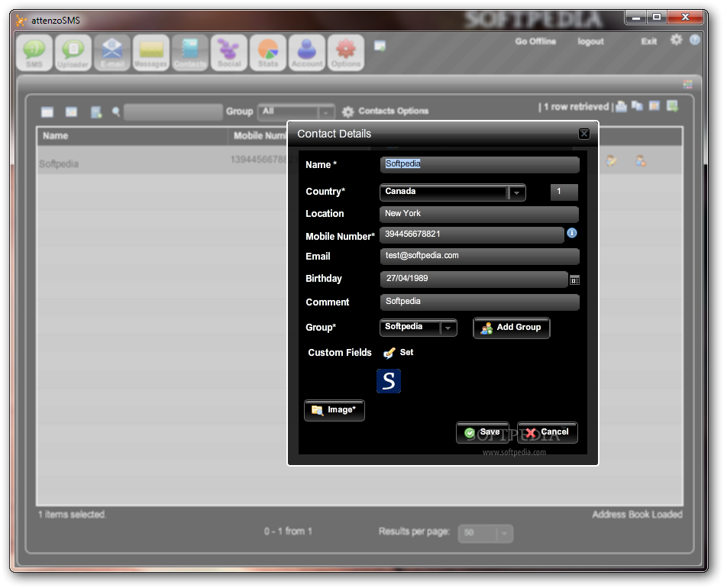The width and height of the screenshot is (724, 588).
Task: Open the Contacts section
Action: pos(189,53)
